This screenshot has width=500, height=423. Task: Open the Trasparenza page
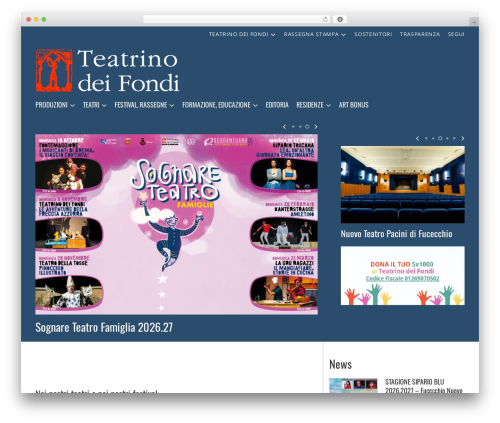(420, 34)
